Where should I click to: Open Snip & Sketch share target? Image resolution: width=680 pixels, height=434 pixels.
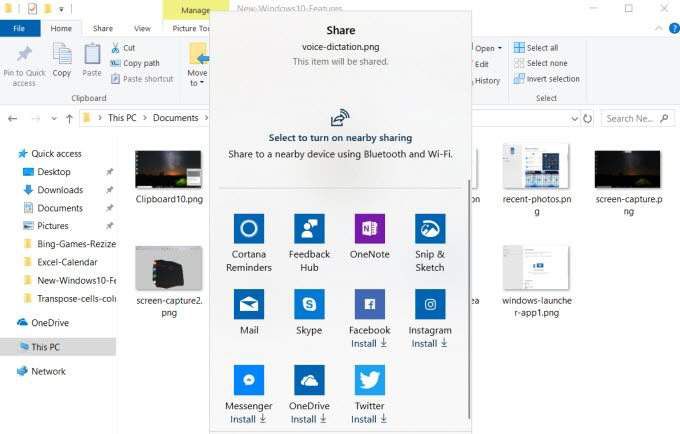(x=430, y=228)
